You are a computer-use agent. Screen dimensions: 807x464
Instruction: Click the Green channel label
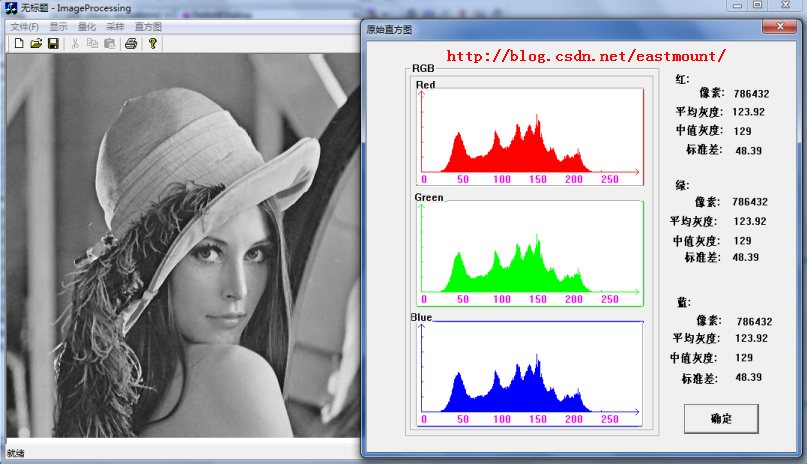[429, 198]
